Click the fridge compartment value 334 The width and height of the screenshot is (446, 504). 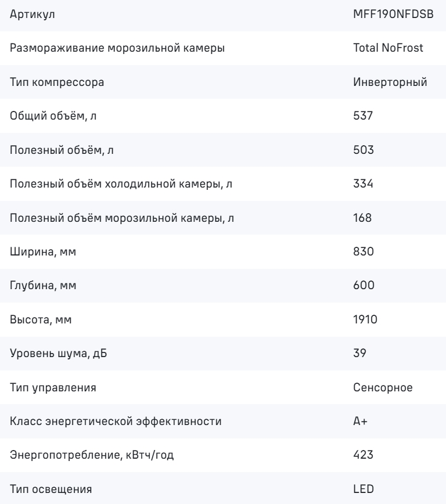pos(363,183)
